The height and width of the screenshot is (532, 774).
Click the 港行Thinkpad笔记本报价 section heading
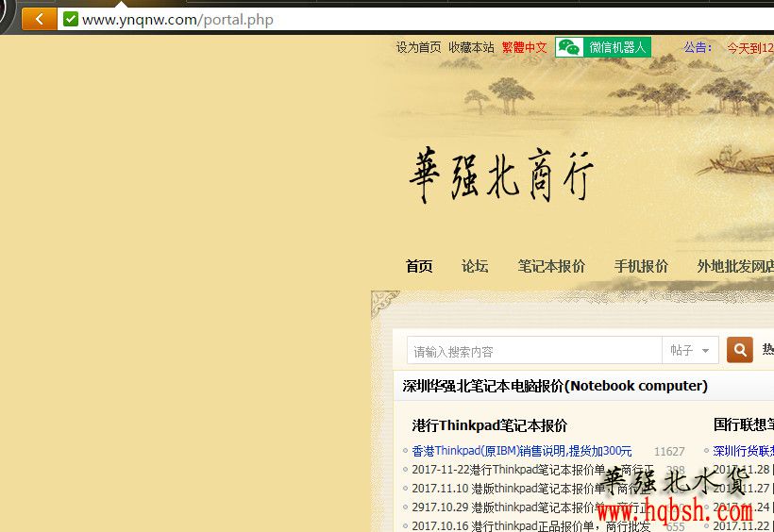(490, 425)
